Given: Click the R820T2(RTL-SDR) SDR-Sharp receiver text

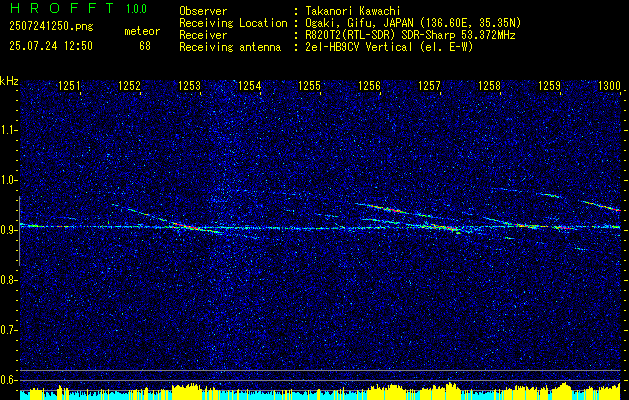Looking at the screenshot, I should [x=410, y=35].
